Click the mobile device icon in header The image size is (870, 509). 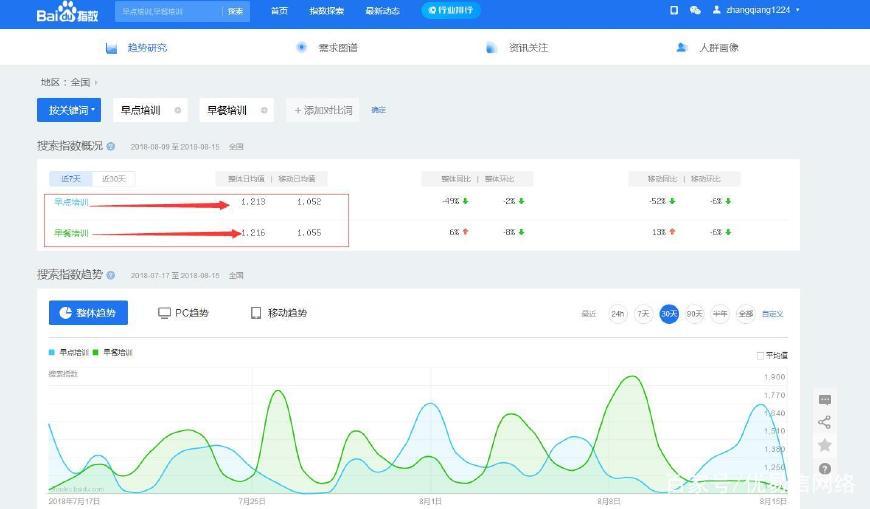coord(674,10)
